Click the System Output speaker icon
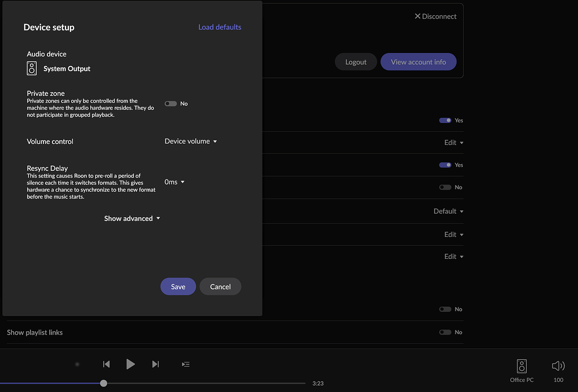Image resolution: width=578 pixels, height=392 pixels. 32,68
